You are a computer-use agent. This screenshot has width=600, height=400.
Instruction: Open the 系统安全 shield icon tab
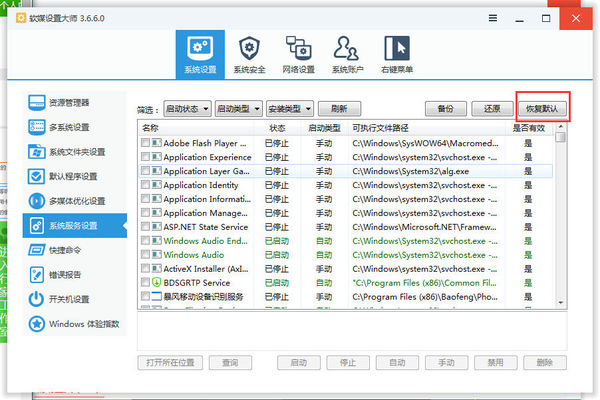(248, 54)
